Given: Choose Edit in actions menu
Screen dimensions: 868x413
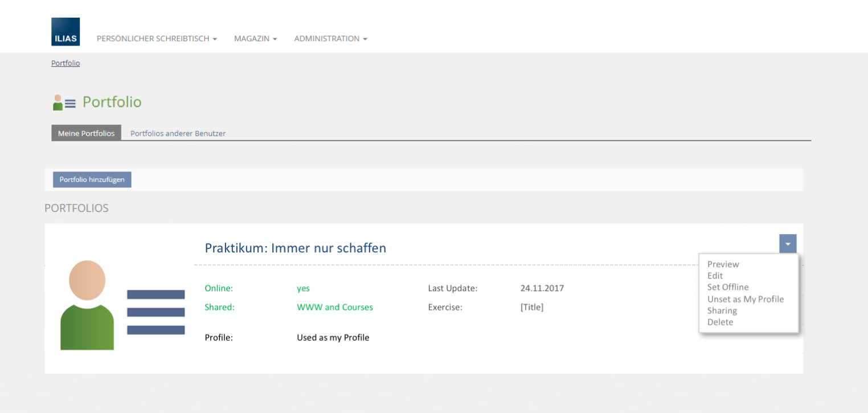Looking at the screenshot, I should coord(715,276).
